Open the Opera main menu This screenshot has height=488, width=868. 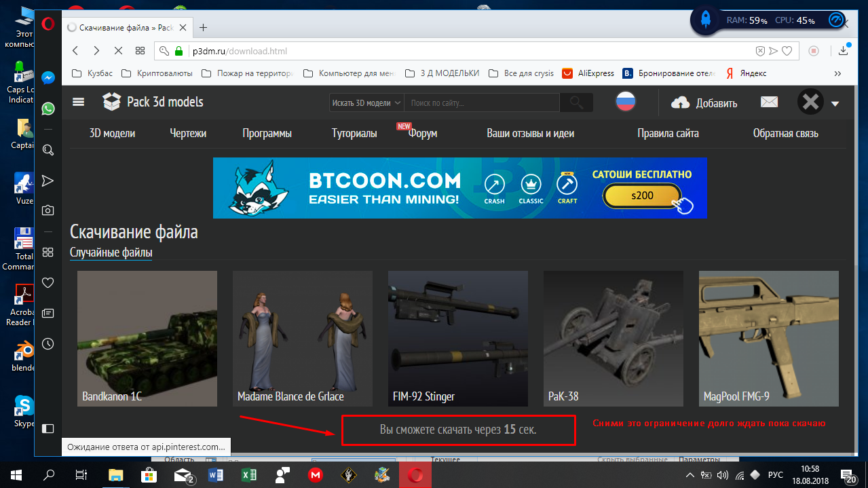tap(48, 24)
